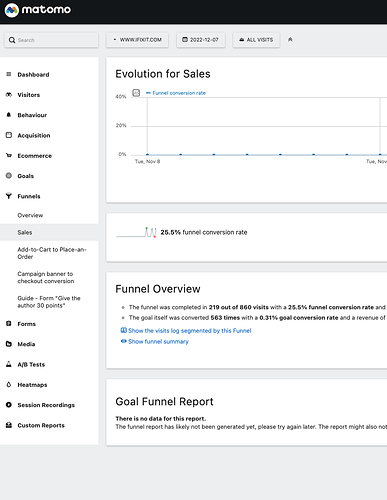387x500 pixels.
Task: Click the Session Recordings record icon
Action: [x=9, y=405]
